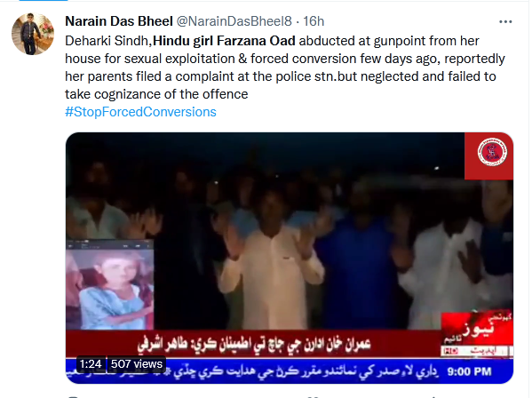532x398 pixels.
Task: Open Narain Das Bheel's profile avatar
Action: [x=33, y=34]
